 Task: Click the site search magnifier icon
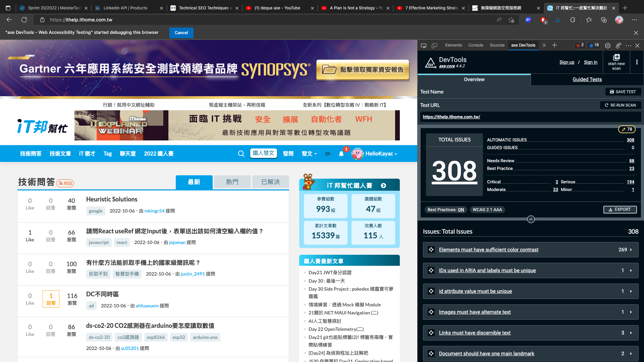(x=241, y=154)
